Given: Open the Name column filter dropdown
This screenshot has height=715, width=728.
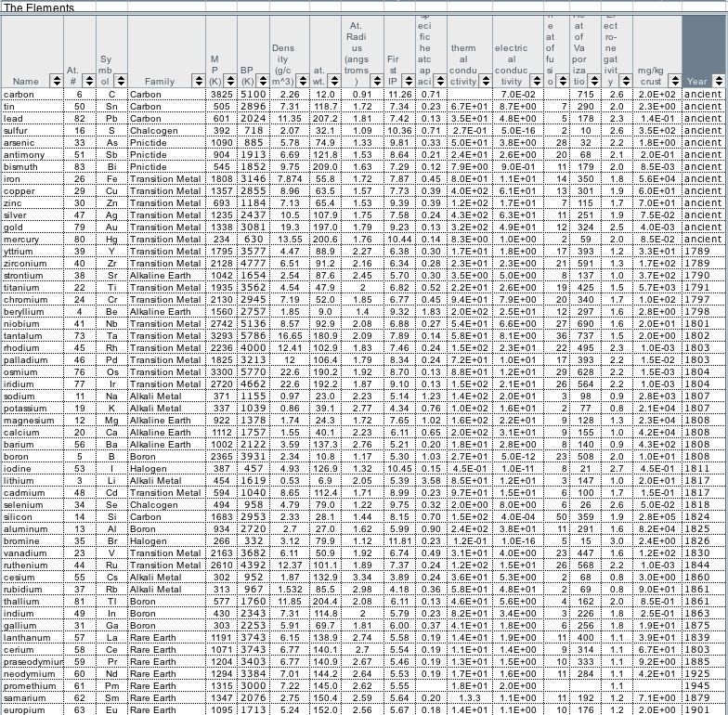Looking at the screenshot, I should (x=55, y=82).
